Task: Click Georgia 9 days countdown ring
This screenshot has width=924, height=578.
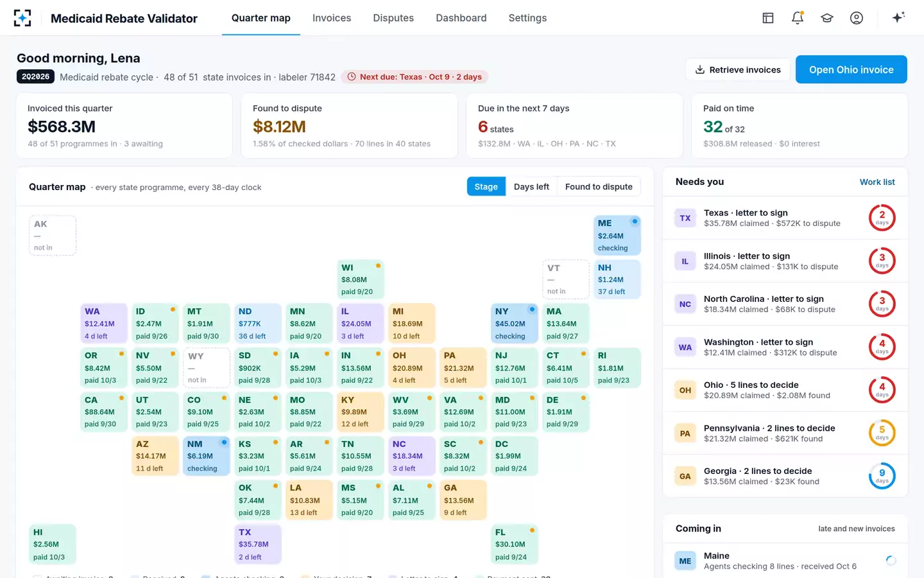Action: click(x=882, y=477)
